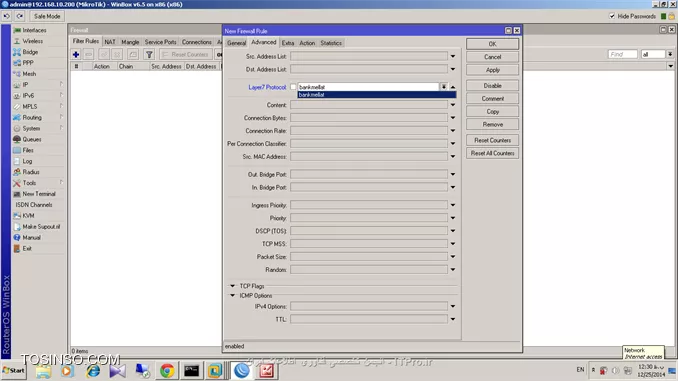Click the Undo arrow in WinBox toolbar
This screenshot has width=678, height=381.
pos(7,16)
